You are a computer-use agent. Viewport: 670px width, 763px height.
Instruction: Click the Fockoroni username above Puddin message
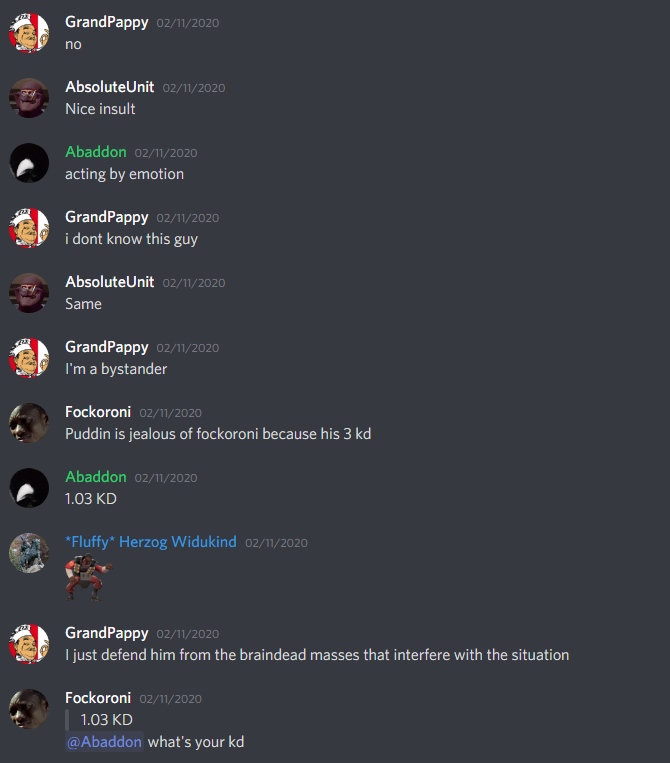[98, 412]
